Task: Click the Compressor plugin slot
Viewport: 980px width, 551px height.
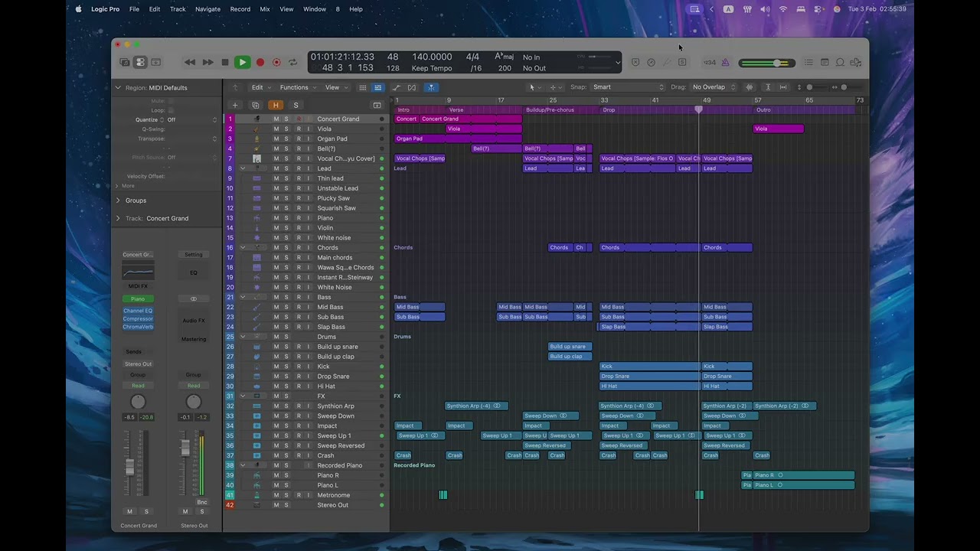Action: click(x=138, y=319)
